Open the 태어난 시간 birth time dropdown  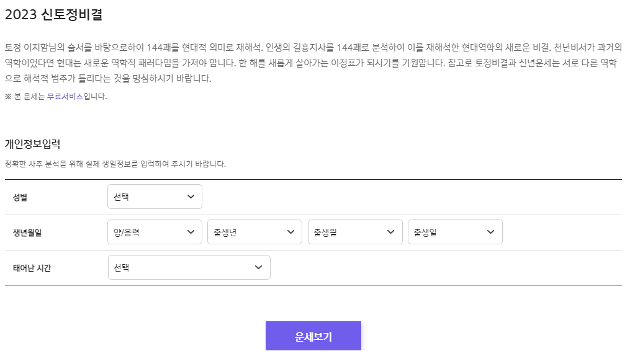click(189, 267)
